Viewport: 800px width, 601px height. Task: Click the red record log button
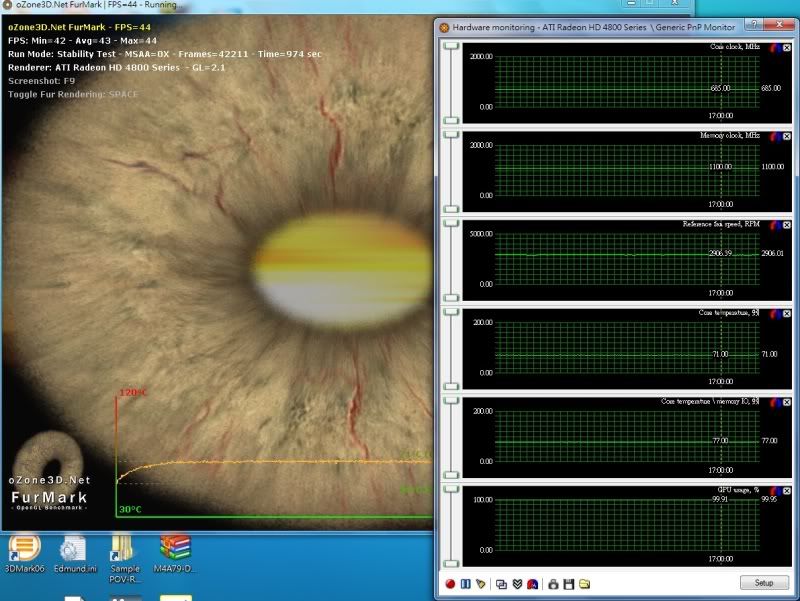pyautogui.click(x=450, y=584)
